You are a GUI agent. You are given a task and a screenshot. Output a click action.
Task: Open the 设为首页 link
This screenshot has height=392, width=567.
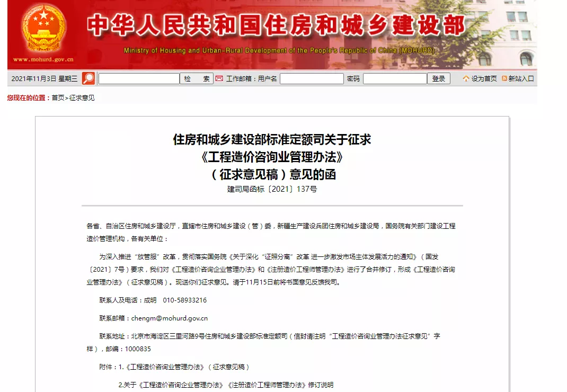coord(484,79)
